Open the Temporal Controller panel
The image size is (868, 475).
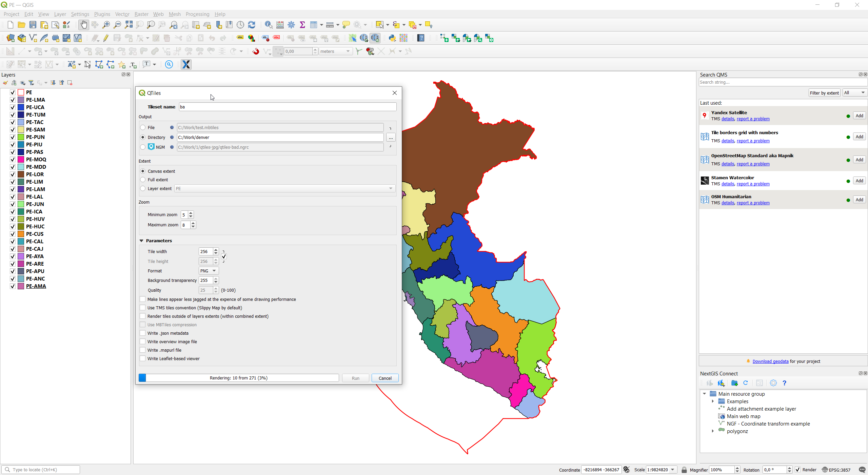240,25
